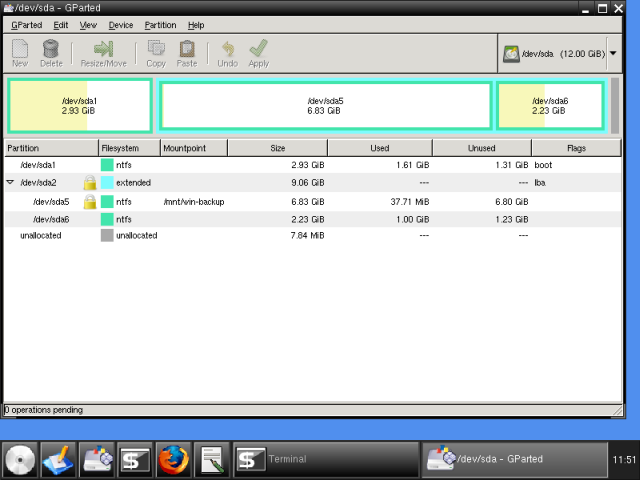Open the View menu
640x480 pixels.
(x=88, y=25)
